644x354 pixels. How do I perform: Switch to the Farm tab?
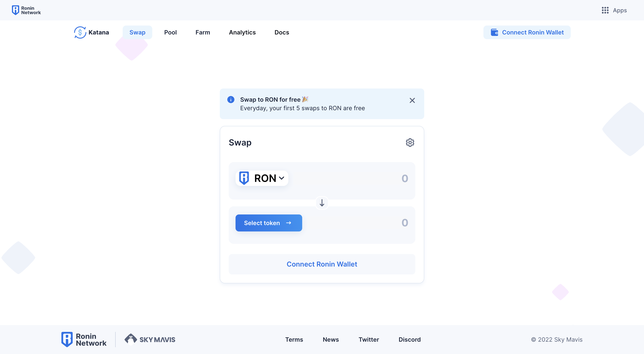[203, 32]
